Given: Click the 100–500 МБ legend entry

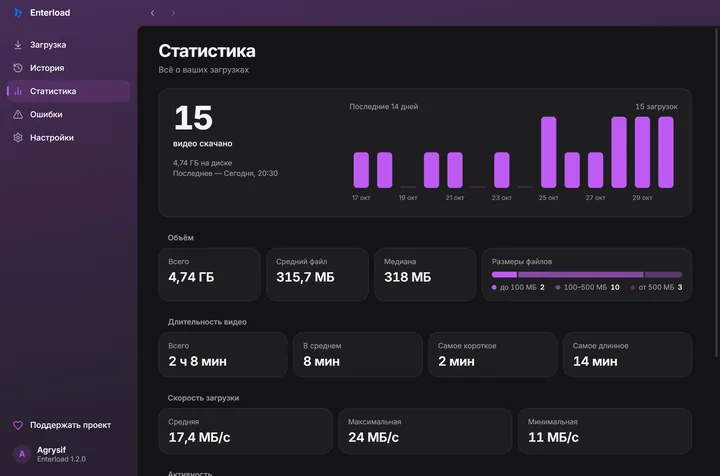Looking at the screenshot, I should (x=587, y=287).
